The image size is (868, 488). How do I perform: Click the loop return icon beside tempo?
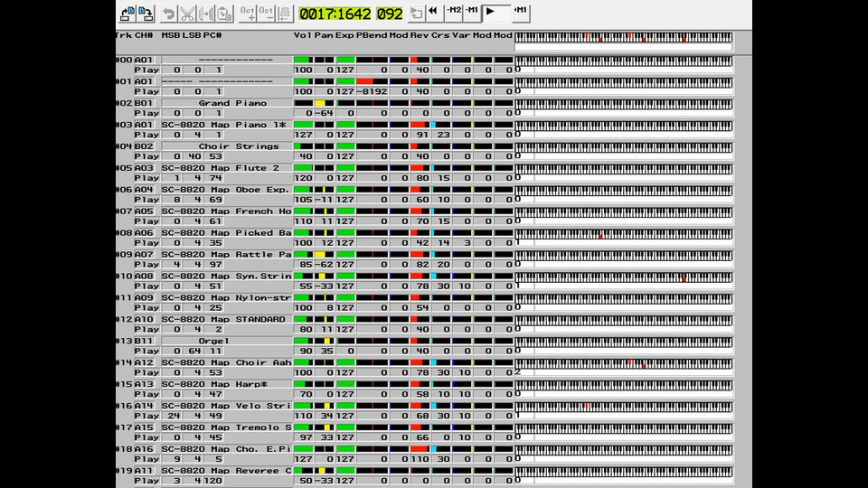(416, 14)
